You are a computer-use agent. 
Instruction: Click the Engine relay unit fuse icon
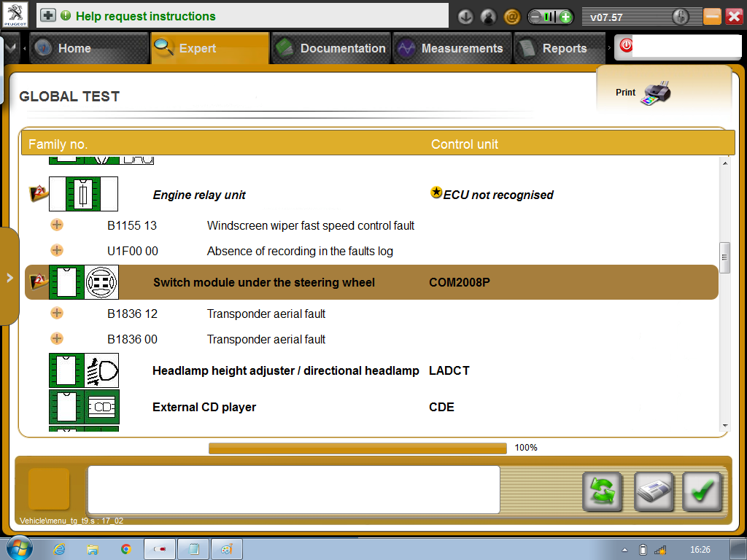pyautogui.click(x=83, y=194)
